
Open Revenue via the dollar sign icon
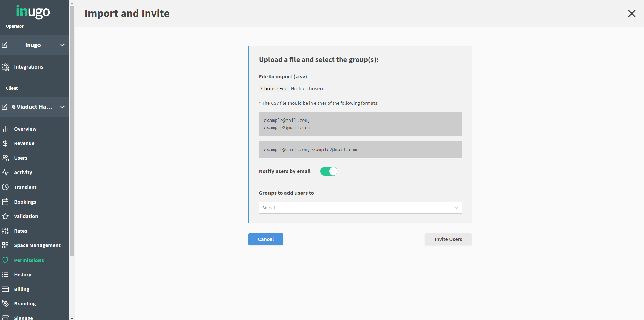click(5, 143)
